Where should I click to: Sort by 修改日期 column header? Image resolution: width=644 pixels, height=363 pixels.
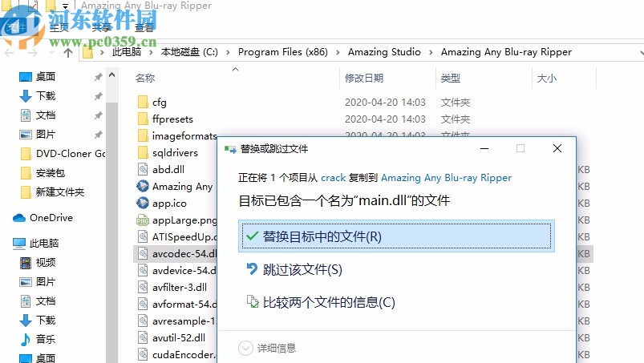click(364, 78)
